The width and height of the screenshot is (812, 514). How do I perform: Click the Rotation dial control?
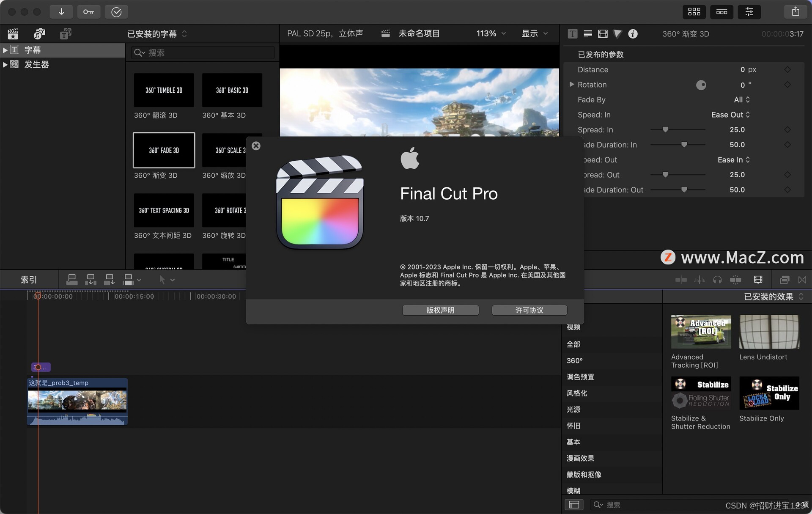point(701,85)
